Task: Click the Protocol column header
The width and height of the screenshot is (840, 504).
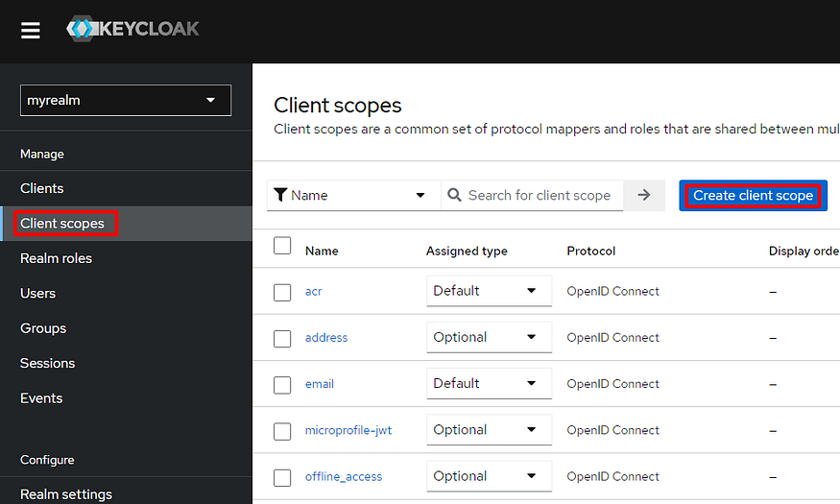Action: [x=591, y=252]
